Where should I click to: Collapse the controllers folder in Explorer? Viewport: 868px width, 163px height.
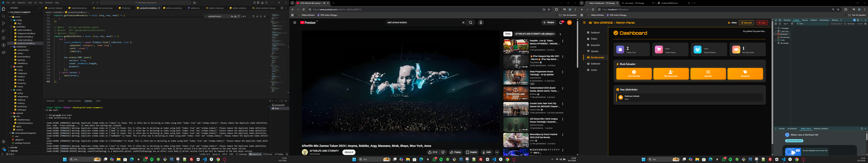11,27
